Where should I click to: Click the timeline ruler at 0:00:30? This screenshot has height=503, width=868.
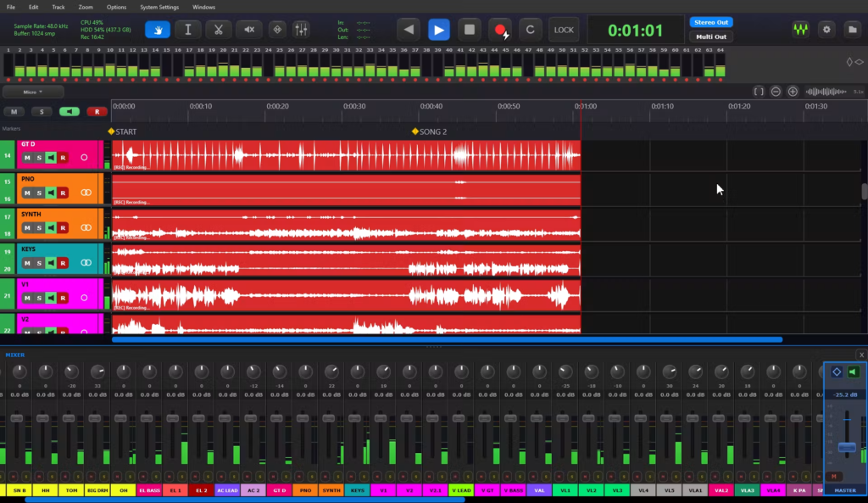(x=354, y=106)
